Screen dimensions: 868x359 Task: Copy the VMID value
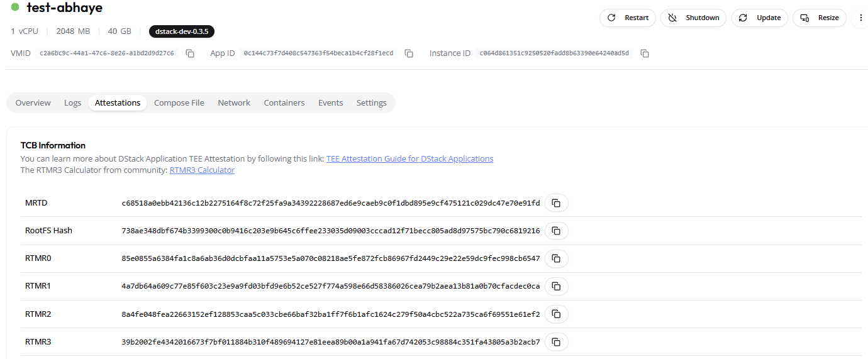pos(190,53)
